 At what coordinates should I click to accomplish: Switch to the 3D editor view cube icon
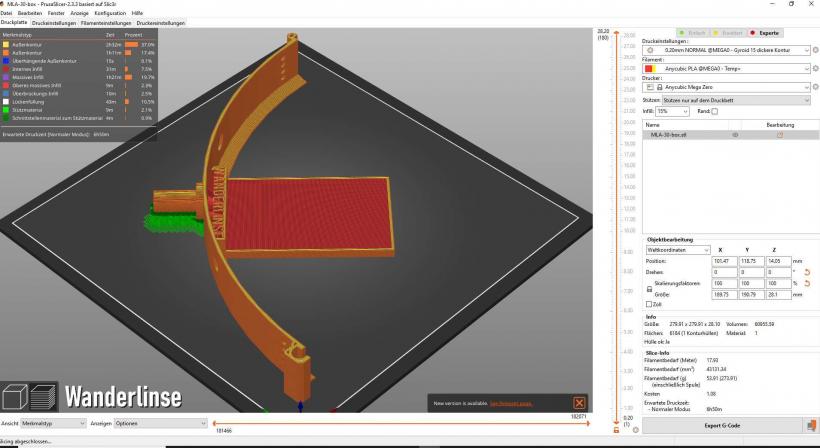(15, 396)
